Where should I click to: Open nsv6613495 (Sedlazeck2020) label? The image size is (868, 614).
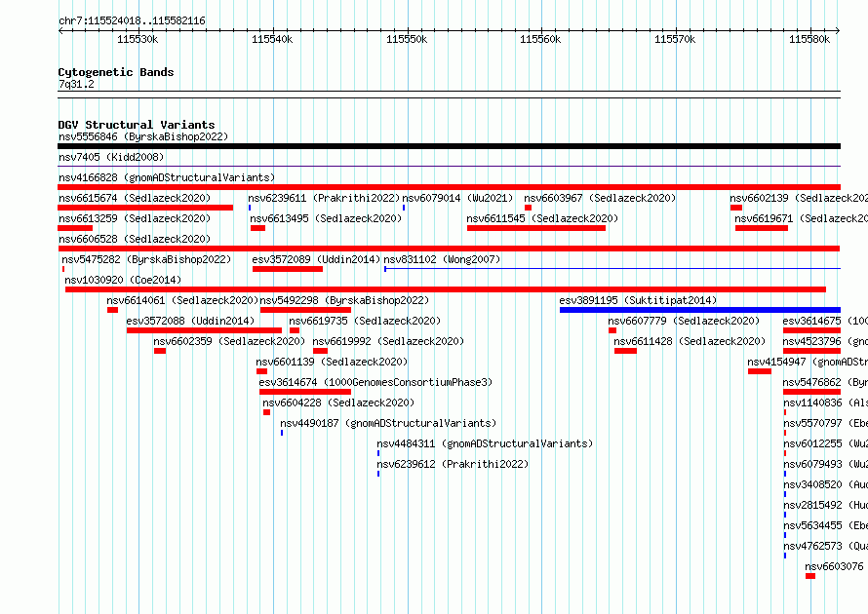(326, 218)
